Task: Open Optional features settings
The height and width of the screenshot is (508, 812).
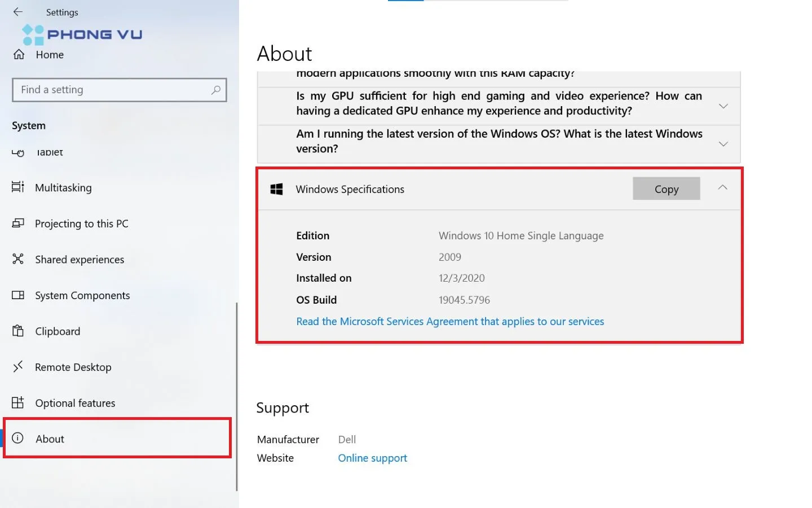Action: (x=74, y=402)
